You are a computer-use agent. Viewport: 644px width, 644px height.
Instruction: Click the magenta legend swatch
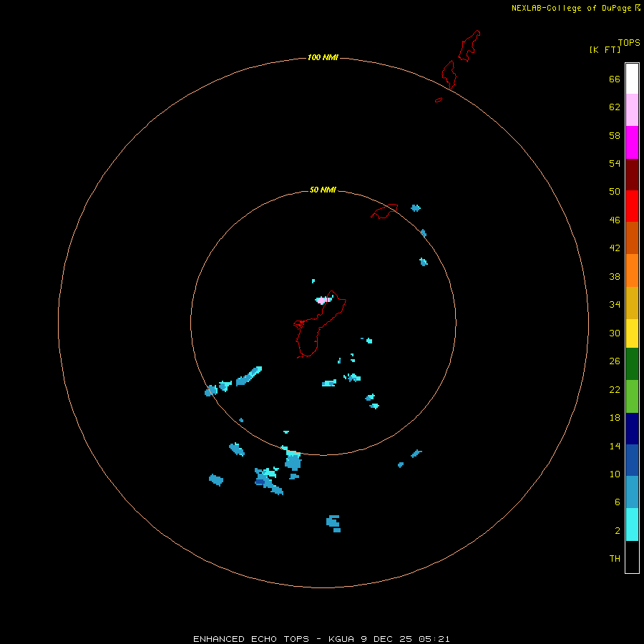pos(632,142)
